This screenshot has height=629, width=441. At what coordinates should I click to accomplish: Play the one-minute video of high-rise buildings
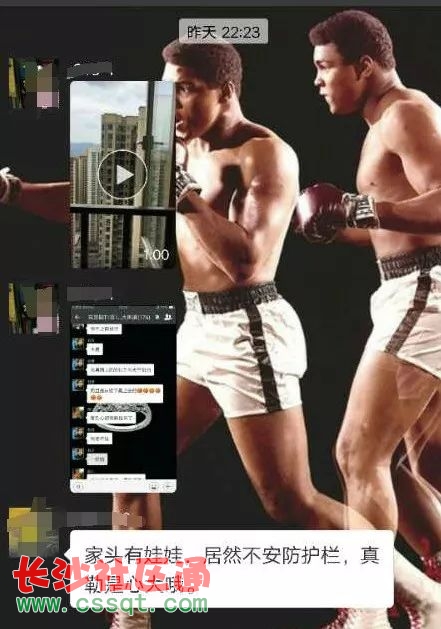122,175
